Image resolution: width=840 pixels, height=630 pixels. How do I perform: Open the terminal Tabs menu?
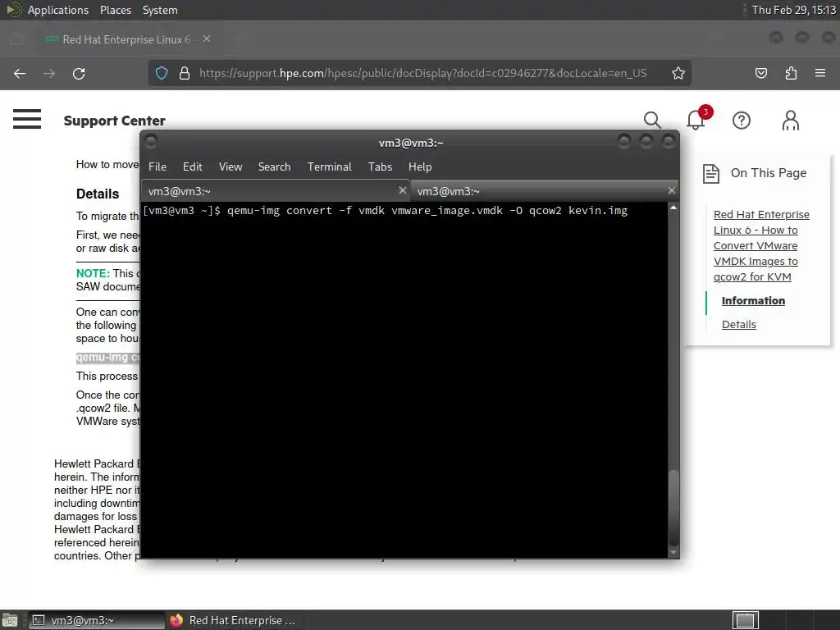(380, 167)
